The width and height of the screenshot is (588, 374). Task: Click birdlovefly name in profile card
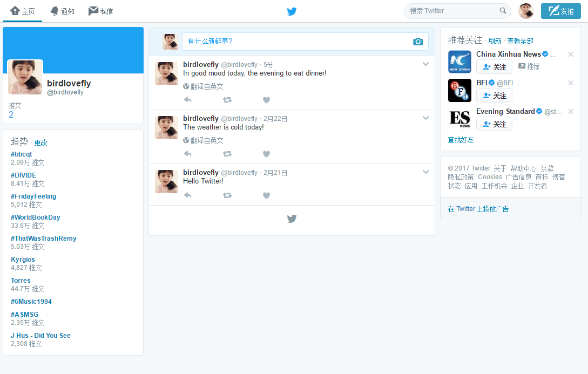(69, 83)
